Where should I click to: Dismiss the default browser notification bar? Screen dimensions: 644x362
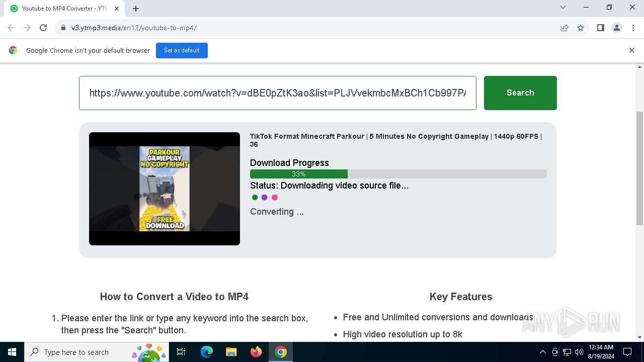632,50
